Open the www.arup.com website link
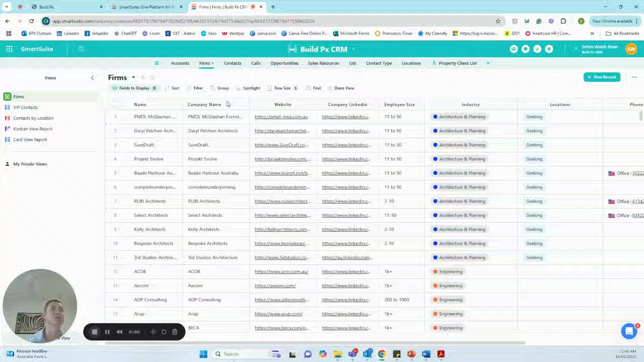The image size is (644, 362). click(x=278, y=314)
